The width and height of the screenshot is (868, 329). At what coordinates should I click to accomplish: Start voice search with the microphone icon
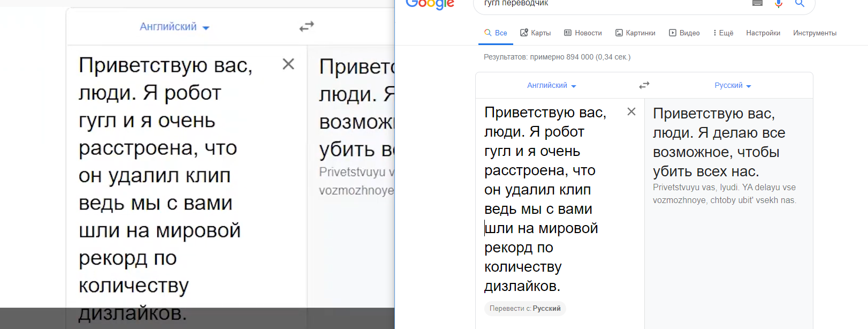pos(779,4)
